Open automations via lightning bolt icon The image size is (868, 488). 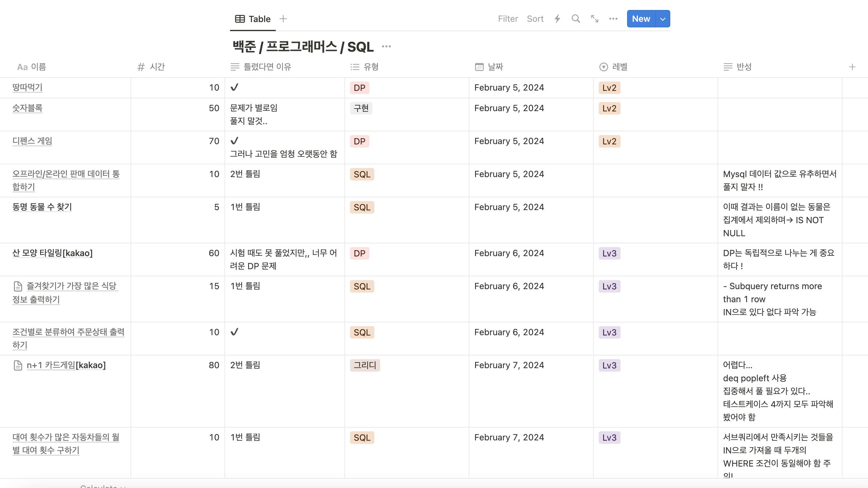click(557, 19)
